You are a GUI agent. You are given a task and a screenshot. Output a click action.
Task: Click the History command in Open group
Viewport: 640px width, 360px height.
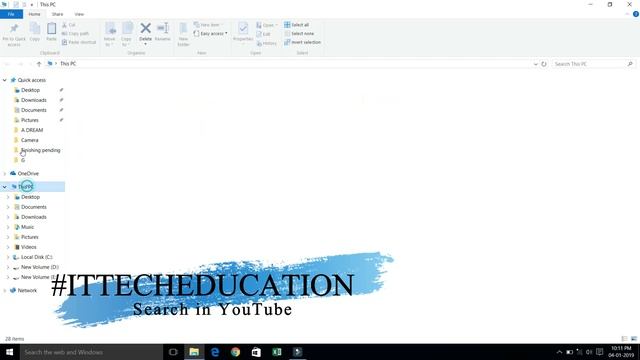267,43
